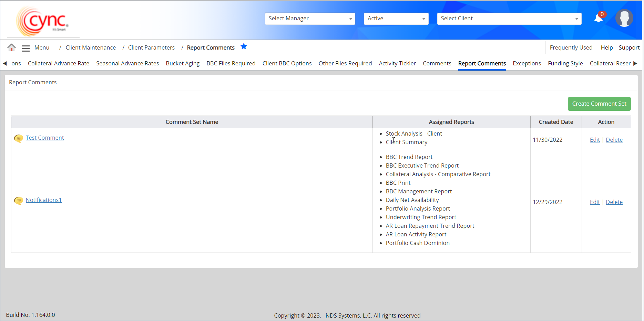This screenshot has width=644, height=321.
Task: Open the Active status dropdown
Action: (x=396, y=19)
